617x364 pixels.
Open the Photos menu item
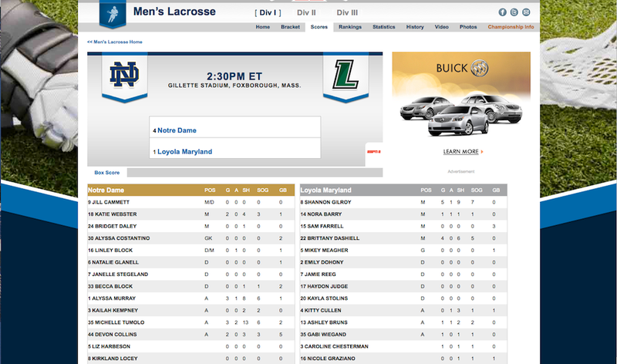click(x=468, y=27)
